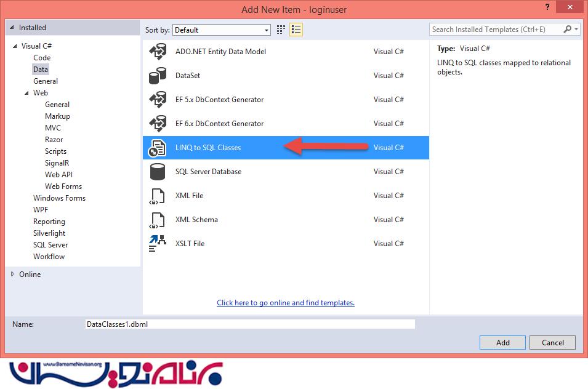Switch to small icons view

pyautogui.click(x=281, y=30)
